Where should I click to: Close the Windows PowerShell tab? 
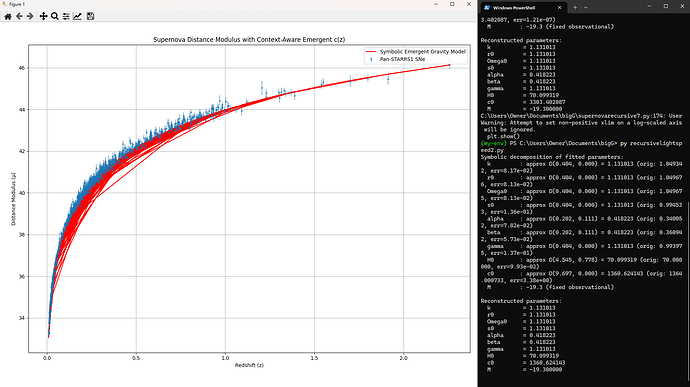click(560, 7)
